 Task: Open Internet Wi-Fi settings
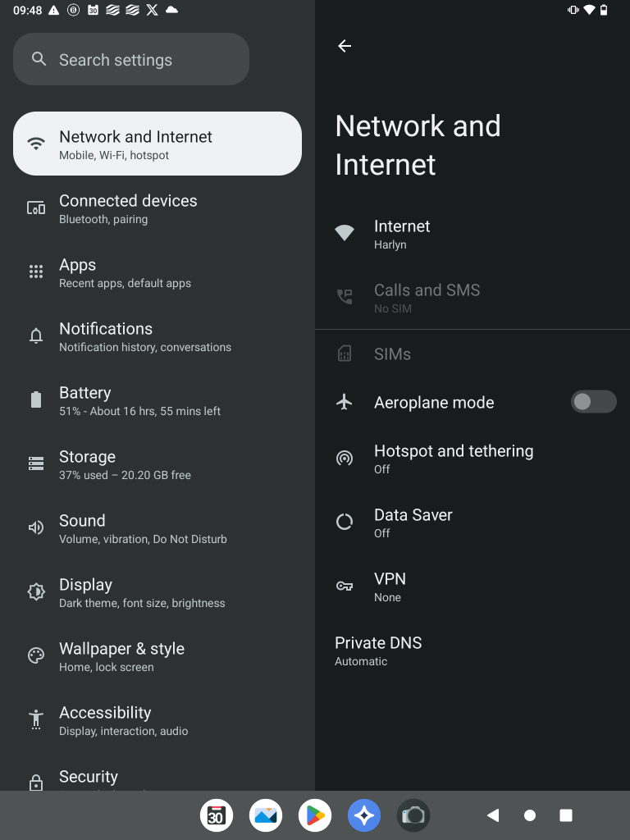pos(402,234)
